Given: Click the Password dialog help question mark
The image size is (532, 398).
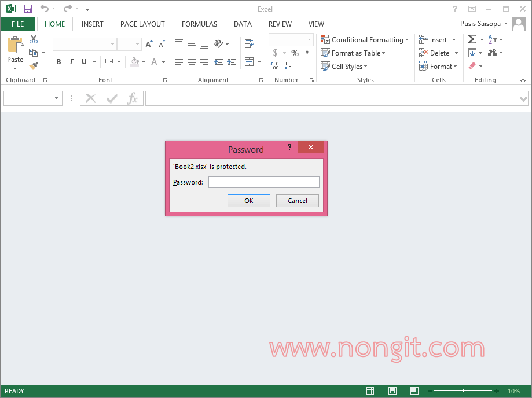Looking at the screenshot, I should click(x=289, y=147).
